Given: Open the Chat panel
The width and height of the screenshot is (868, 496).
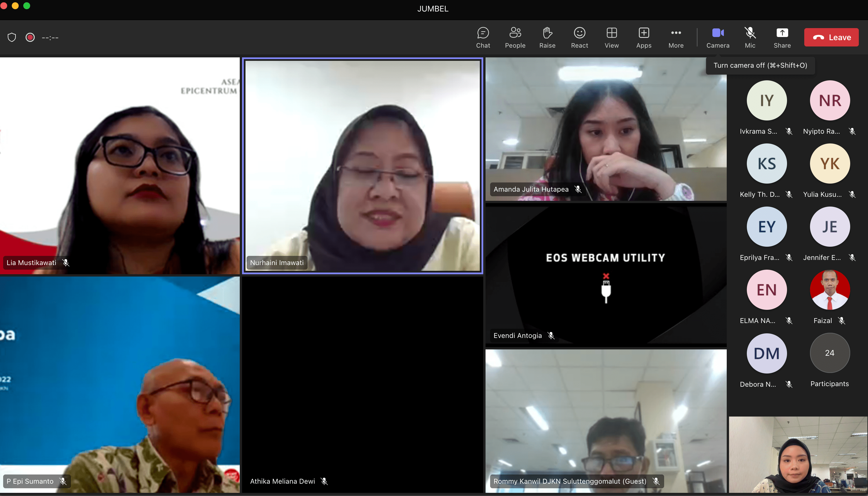Looking at the screenshot, I should [x=483, y=37].
